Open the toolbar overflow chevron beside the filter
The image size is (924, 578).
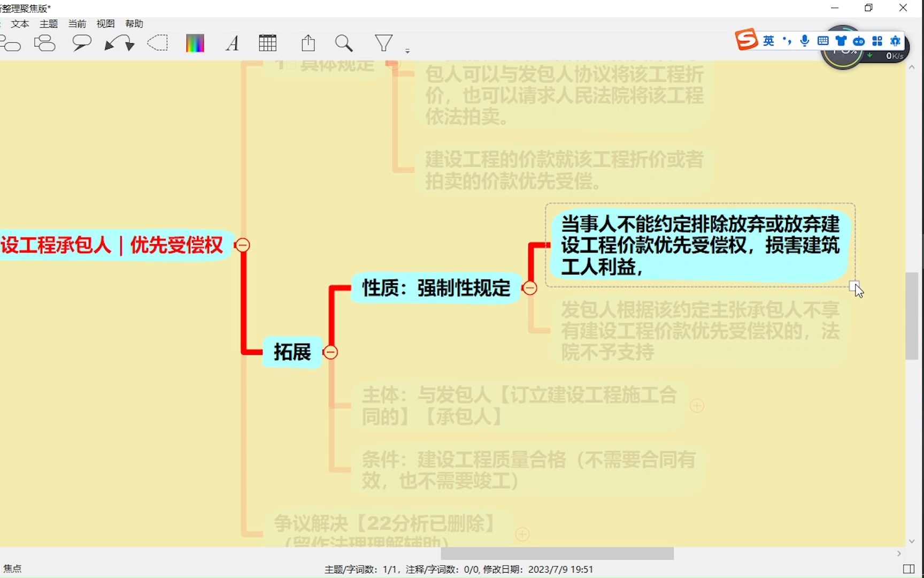point(408,50)
